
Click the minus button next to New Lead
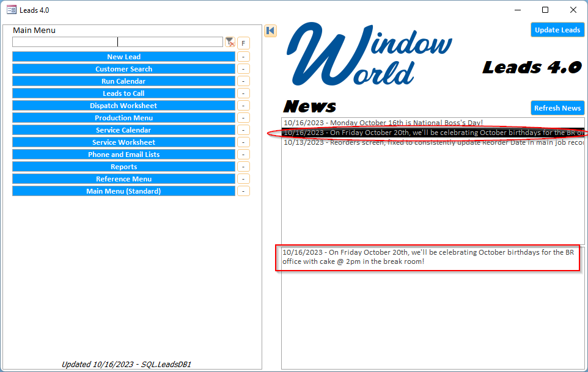tap(243, 57)
